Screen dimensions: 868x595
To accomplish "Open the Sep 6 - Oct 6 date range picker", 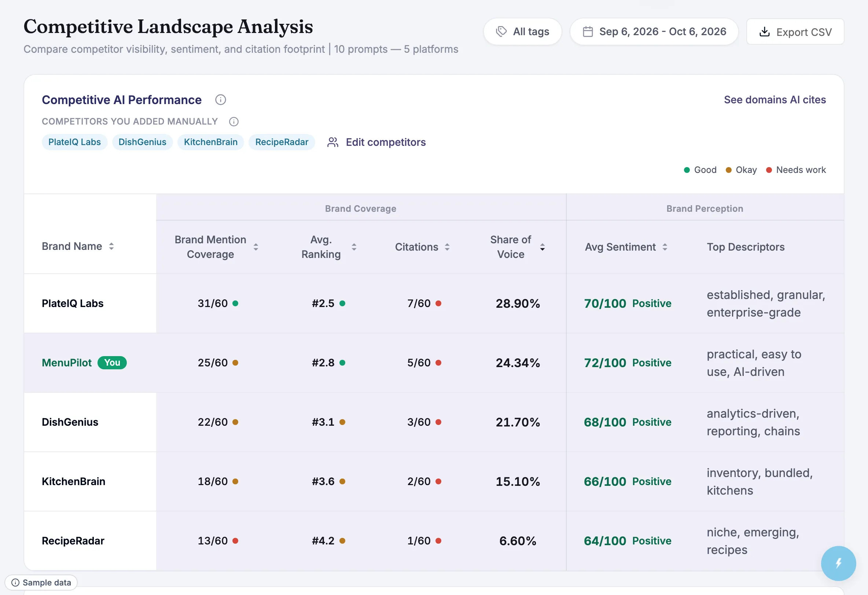I will [x=654, y=32].
